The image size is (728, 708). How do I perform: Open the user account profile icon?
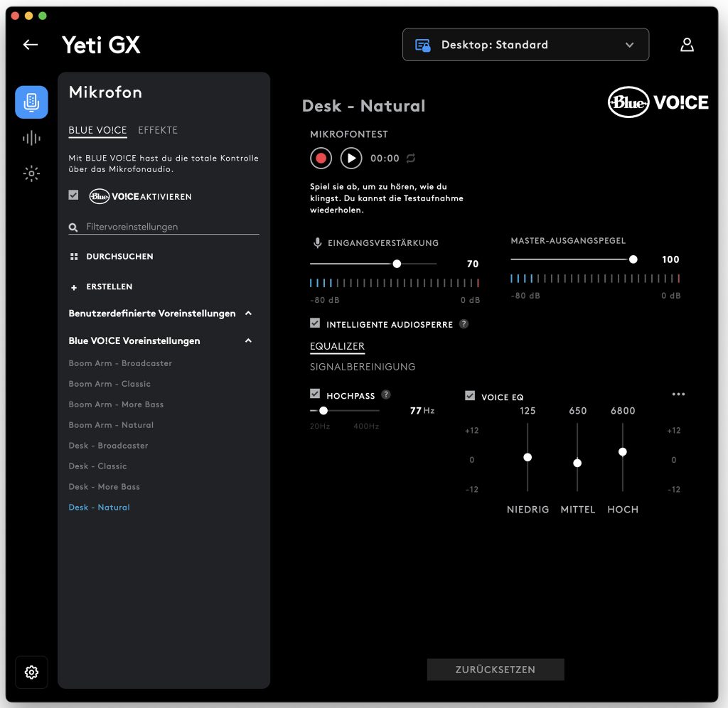coord(687,45)
